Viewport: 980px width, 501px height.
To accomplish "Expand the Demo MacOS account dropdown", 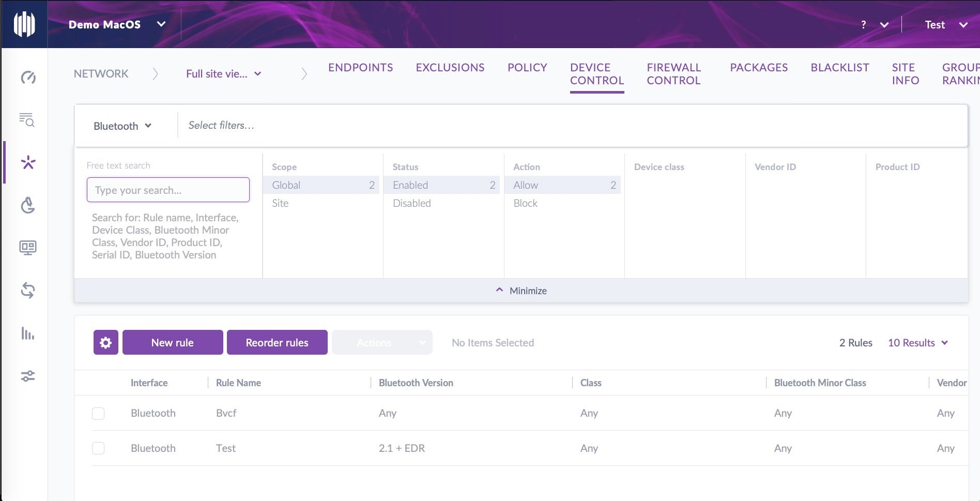I will [117, 24].
